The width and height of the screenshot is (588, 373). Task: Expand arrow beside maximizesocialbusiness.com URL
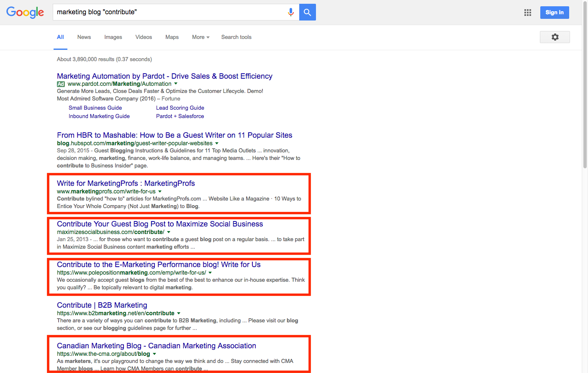pos(169,232)
